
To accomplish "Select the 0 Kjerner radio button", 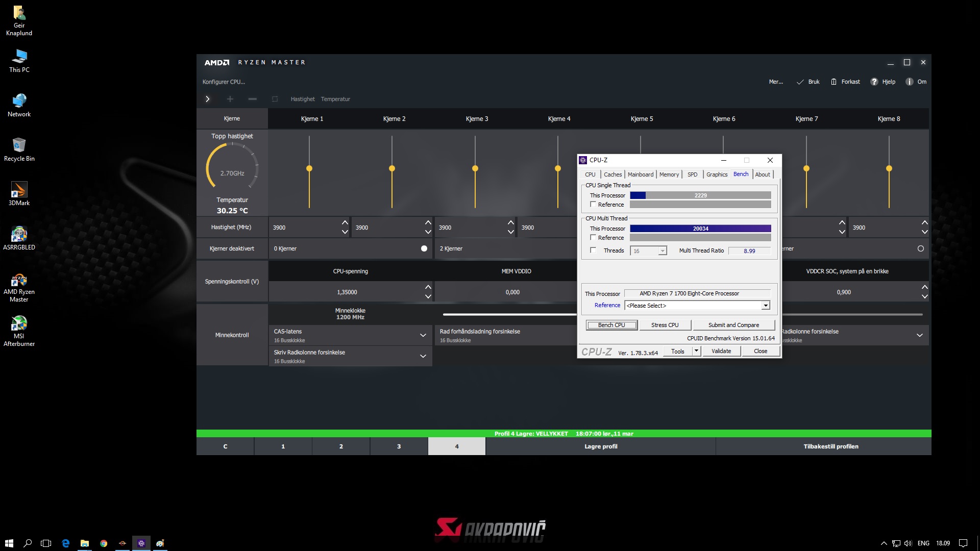I will point(424,248).
